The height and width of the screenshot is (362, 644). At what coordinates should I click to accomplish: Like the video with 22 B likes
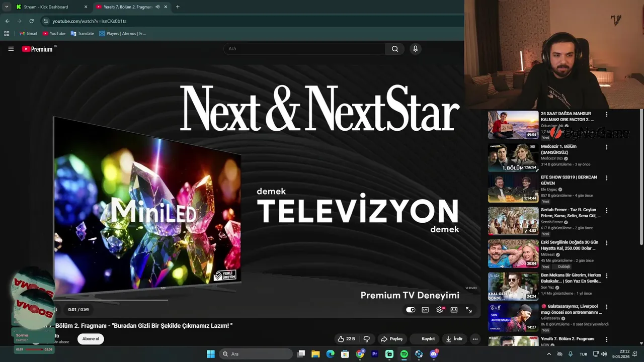346,339
